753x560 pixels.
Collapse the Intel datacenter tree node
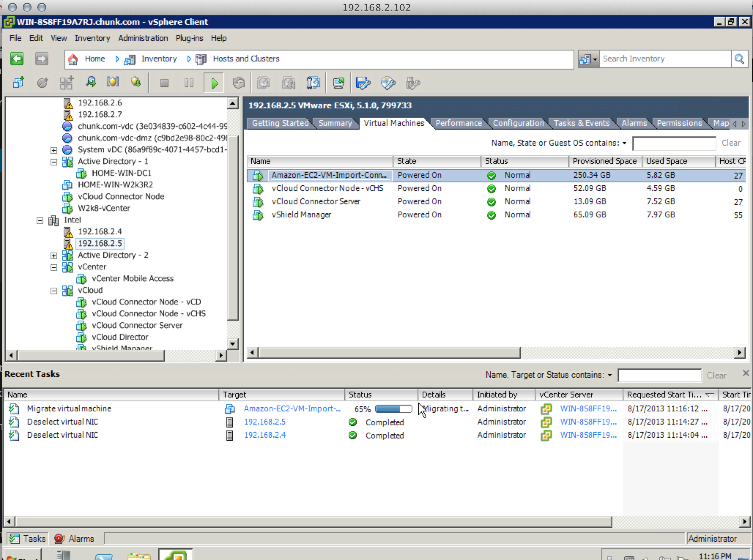coord(40,220)
